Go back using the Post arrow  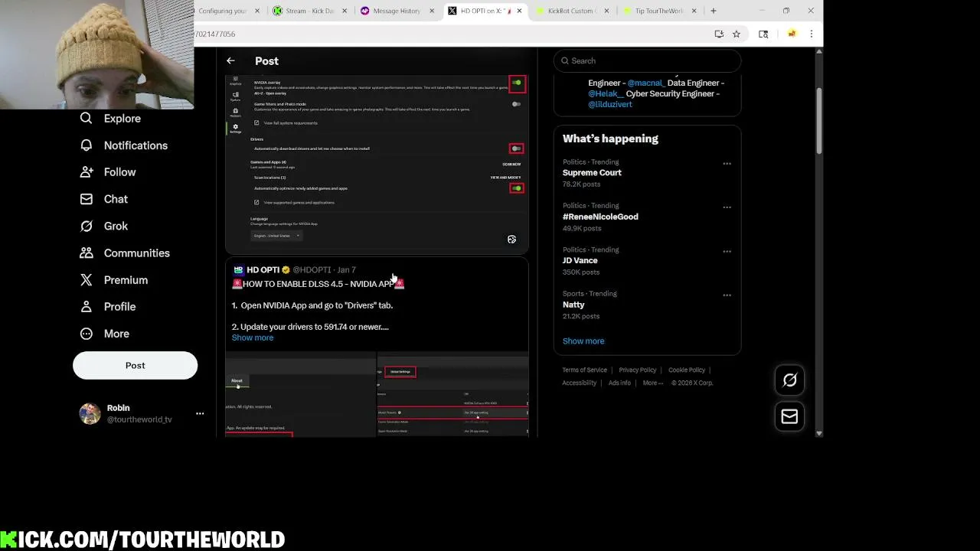230,60
